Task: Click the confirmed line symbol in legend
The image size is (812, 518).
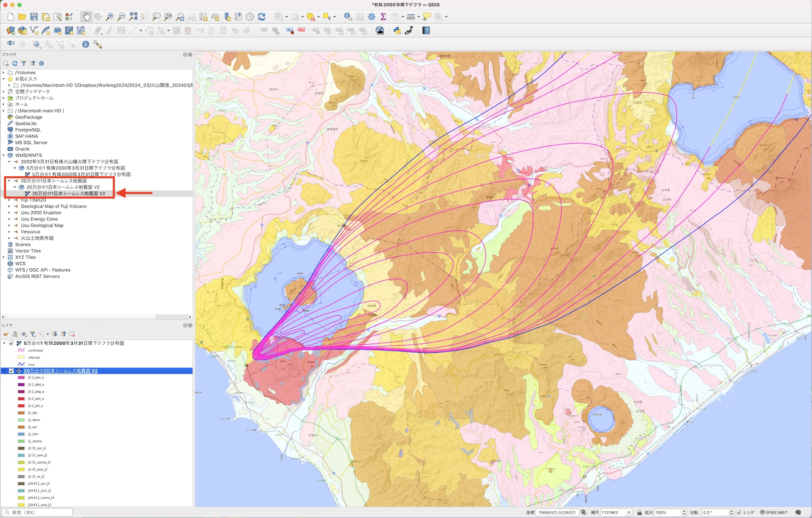Action: pyautogui.click(x=21, y=350)
